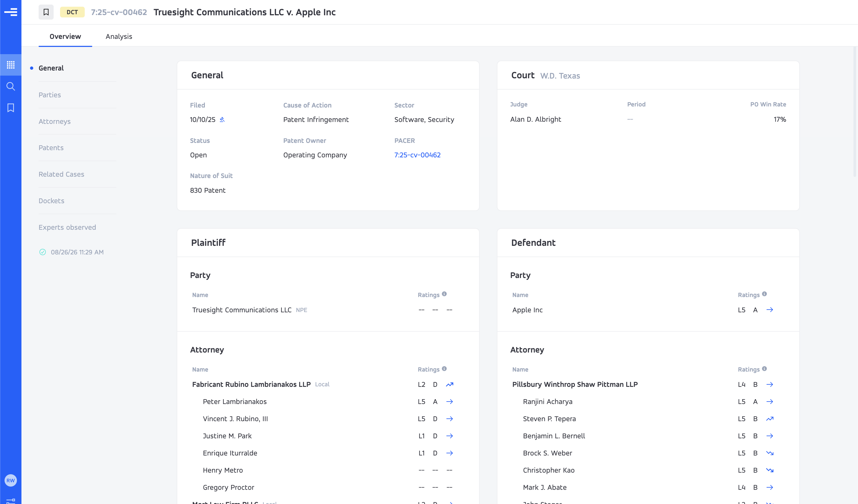Jump to the Experts observed section
Viewport: 858px width, 504px height.
tap(67, 227)
